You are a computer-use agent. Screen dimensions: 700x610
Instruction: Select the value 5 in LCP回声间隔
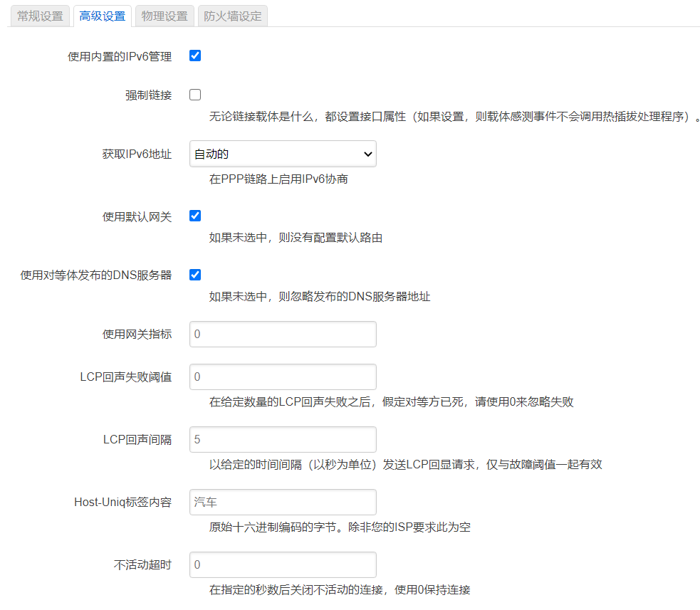point(283,439)
